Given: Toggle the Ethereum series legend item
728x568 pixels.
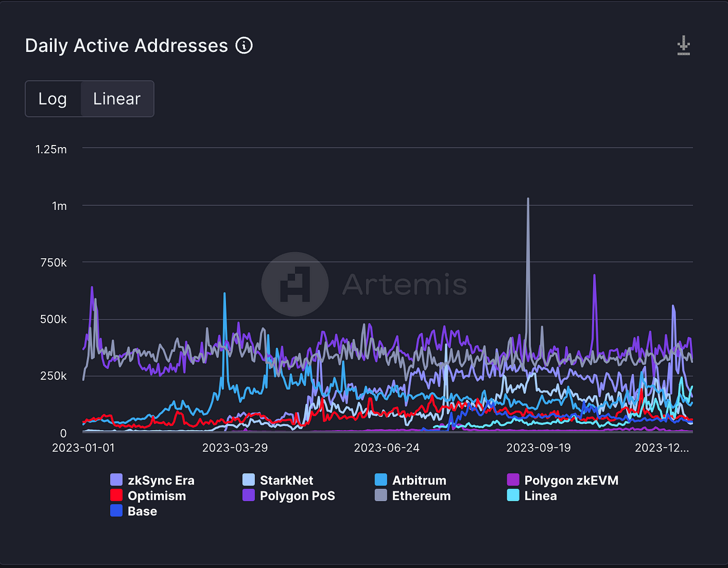Looking at the screenshot, I should click(413, 496).
